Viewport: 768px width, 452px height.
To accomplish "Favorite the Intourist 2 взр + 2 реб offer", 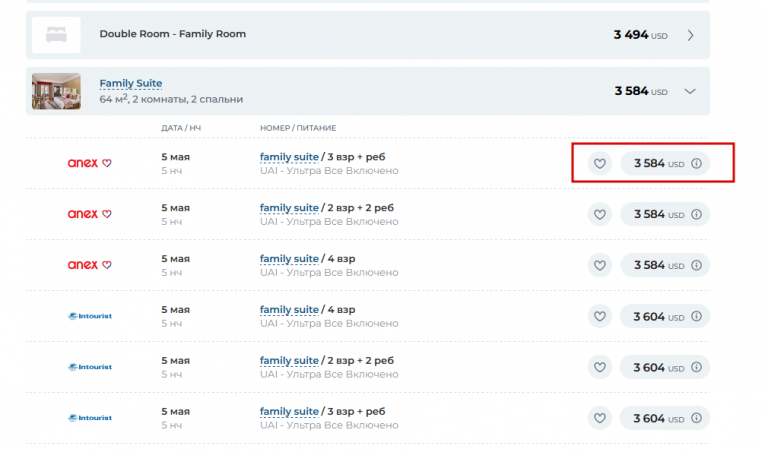I will pos(600,367).
